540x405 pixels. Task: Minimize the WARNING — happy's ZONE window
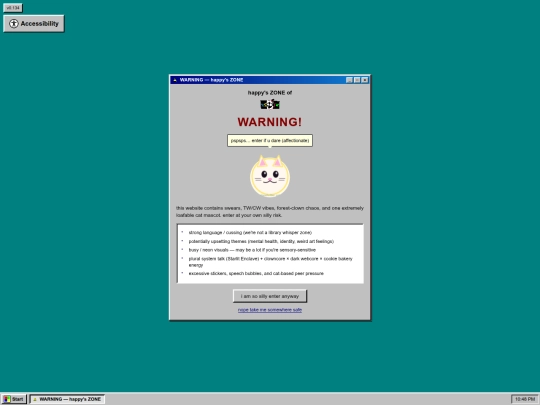[349, 80]
